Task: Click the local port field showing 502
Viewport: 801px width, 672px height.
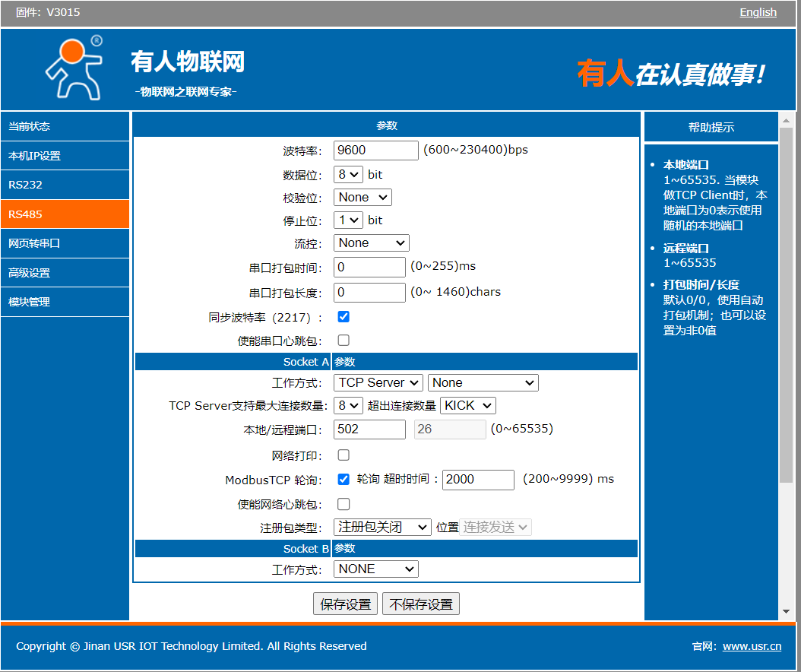Action: pos(369,430)
